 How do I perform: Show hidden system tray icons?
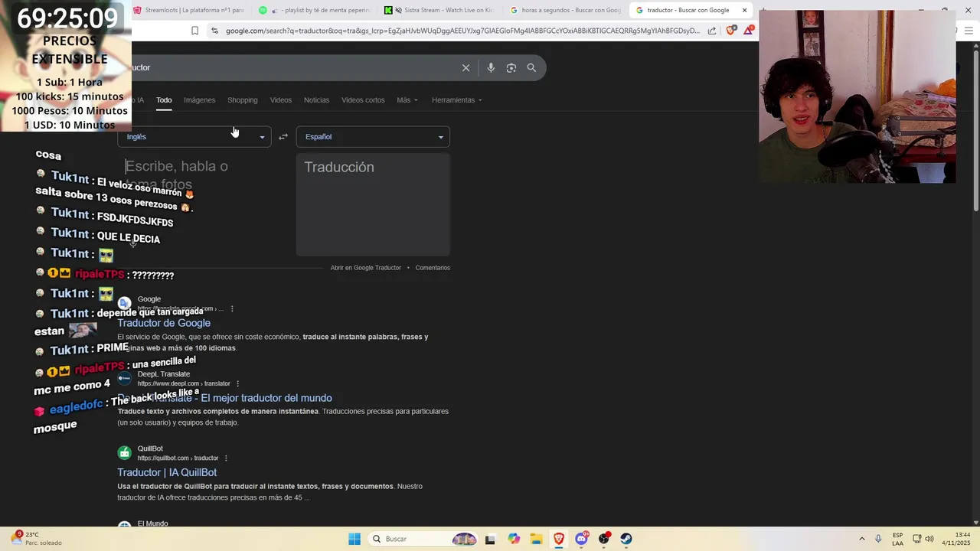pos(861,539)
